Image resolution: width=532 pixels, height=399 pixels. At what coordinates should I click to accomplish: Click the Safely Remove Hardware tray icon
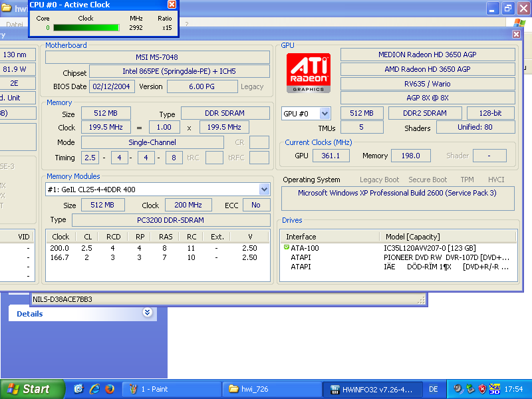pos(470,389)
